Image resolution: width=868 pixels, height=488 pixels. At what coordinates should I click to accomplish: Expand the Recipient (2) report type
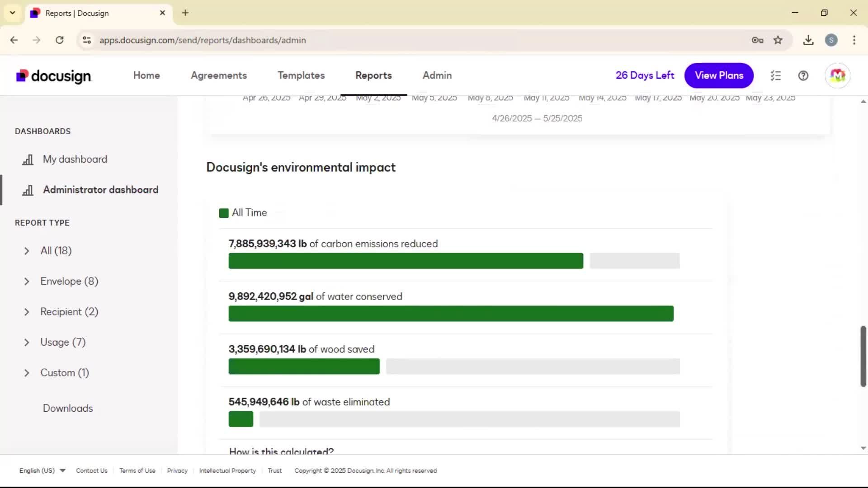(x=27, y=312)
